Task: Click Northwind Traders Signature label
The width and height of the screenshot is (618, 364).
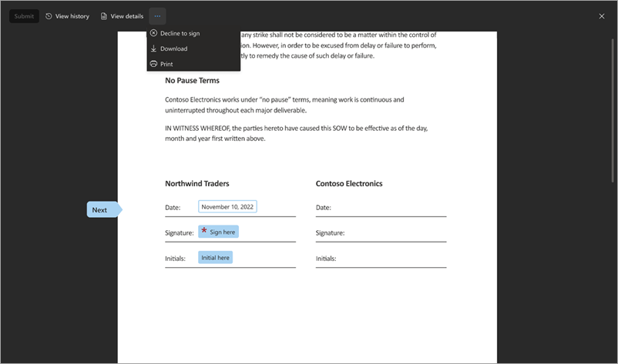Action: [180, 233]
